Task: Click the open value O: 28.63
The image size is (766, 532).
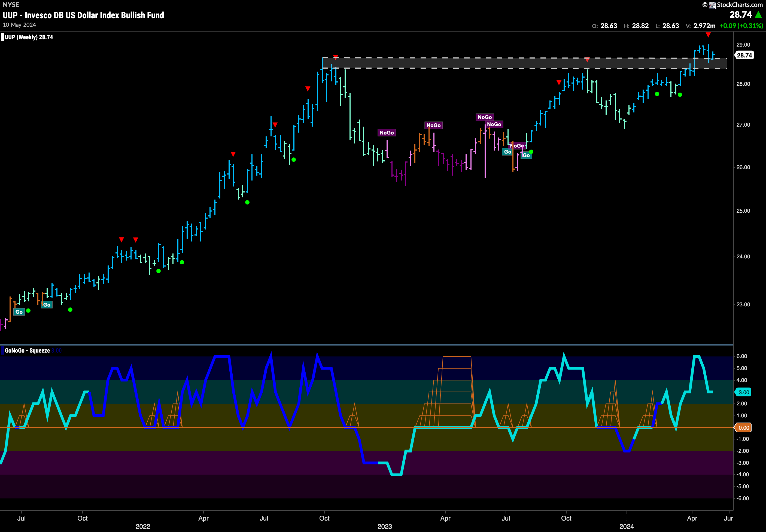Action: (604, 26)
